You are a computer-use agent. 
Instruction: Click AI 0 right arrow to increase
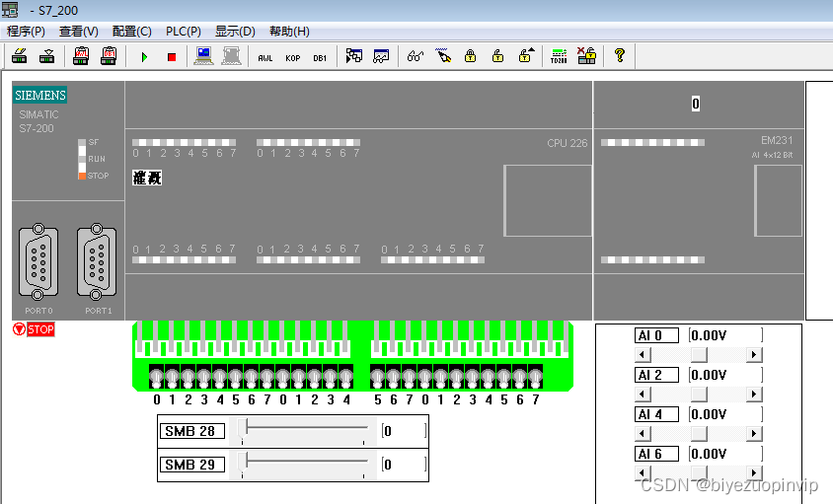pyautogui.click(x=754, y=354)
